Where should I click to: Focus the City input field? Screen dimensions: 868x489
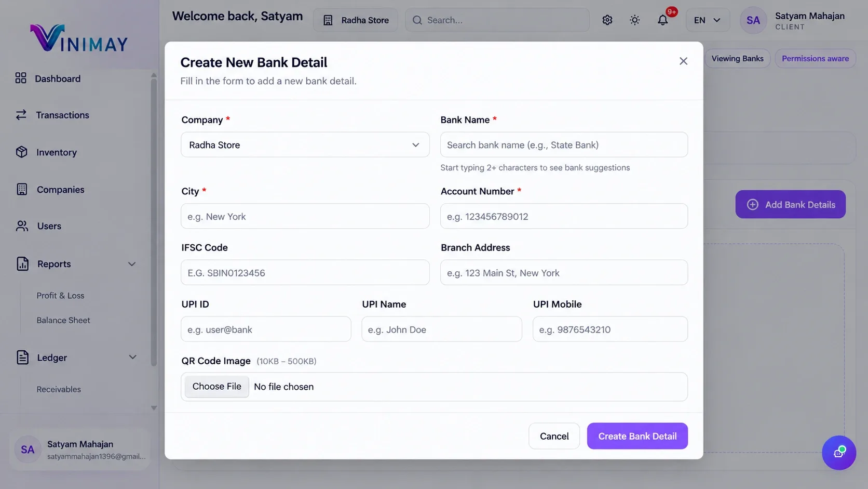pyautogui.click(x=305, y=216)
